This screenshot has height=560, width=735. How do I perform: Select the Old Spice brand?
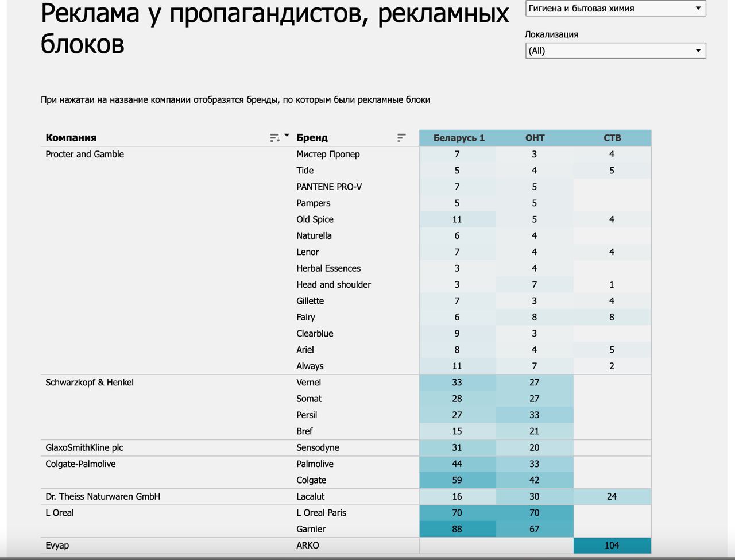(x=315, y=219)
